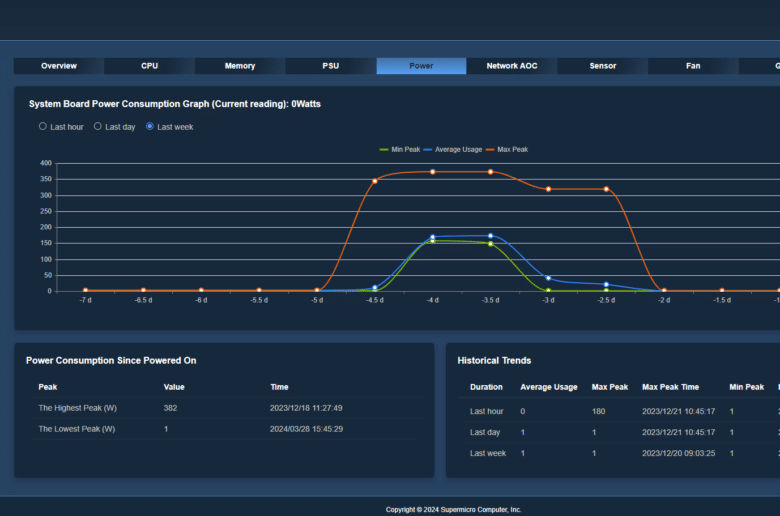Click the active Power tab

tap(421, 66)
